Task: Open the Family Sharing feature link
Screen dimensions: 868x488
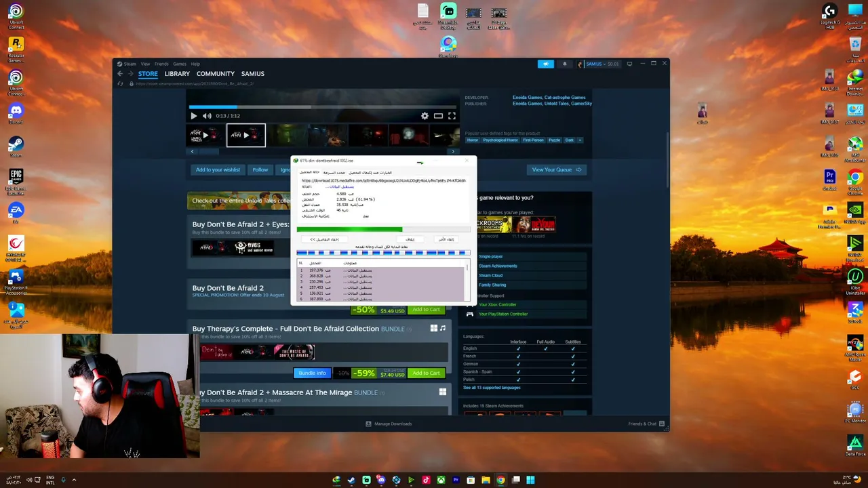Action: pyautogui.click(x=492, y=285)
